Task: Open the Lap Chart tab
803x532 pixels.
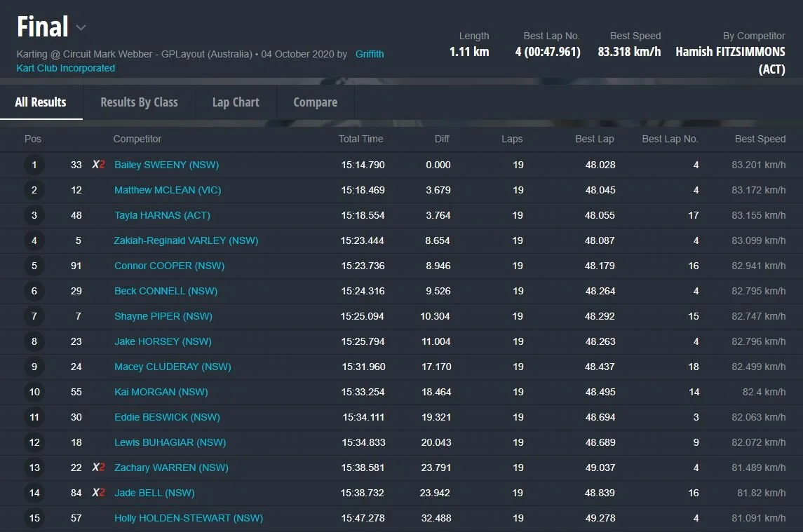Action: pyautogui.click(x=236, y=102)
